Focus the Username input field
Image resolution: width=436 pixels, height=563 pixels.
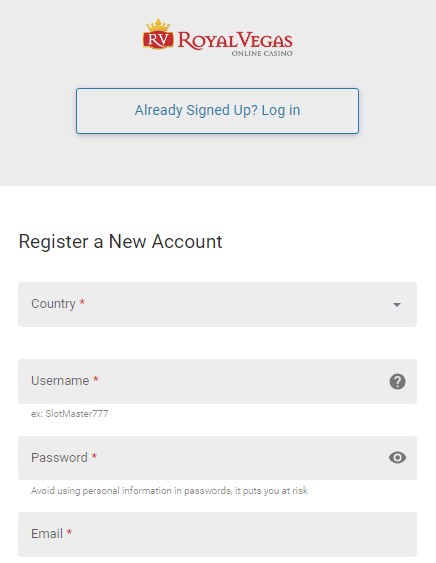coord(217,381)
